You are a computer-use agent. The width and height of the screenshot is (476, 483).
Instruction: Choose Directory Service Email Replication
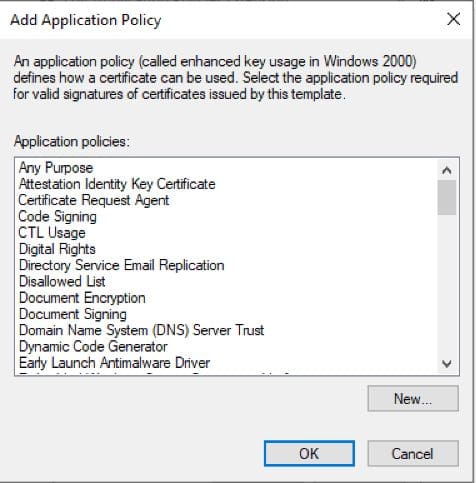tap(121, 266)
